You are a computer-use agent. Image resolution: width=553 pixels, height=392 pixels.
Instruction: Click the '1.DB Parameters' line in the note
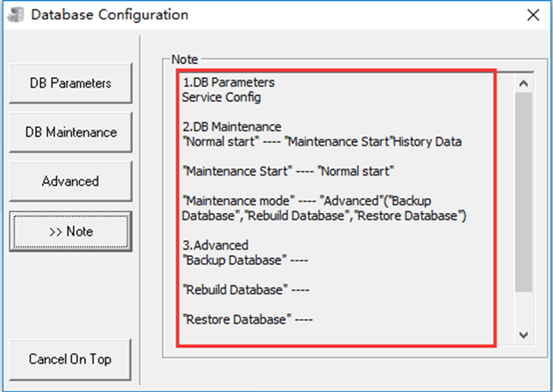click(x=228, y=82)
